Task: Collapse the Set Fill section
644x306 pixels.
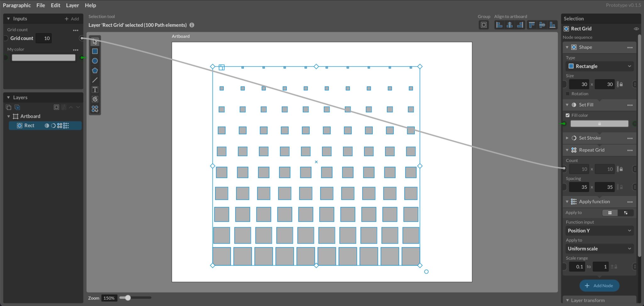Action: [567, 105]
